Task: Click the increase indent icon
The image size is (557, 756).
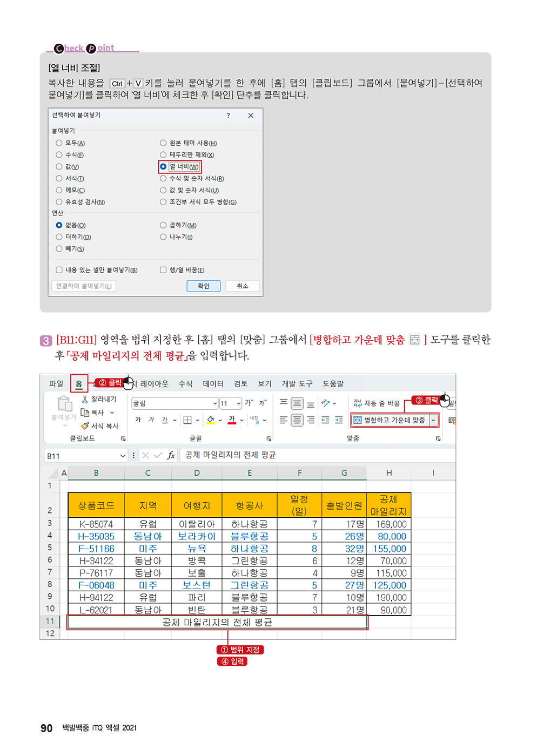Action: tap(339, 420)
